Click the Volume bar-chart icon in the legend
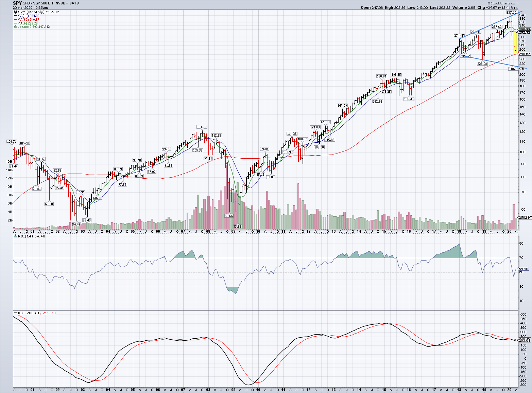The image size is (532, 393). click(x=15, y=27)
